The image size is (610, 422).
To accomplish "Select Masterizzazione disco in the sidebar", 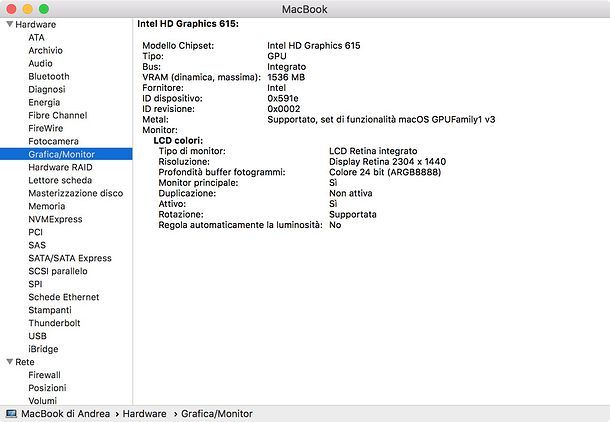I will (75, 193).
